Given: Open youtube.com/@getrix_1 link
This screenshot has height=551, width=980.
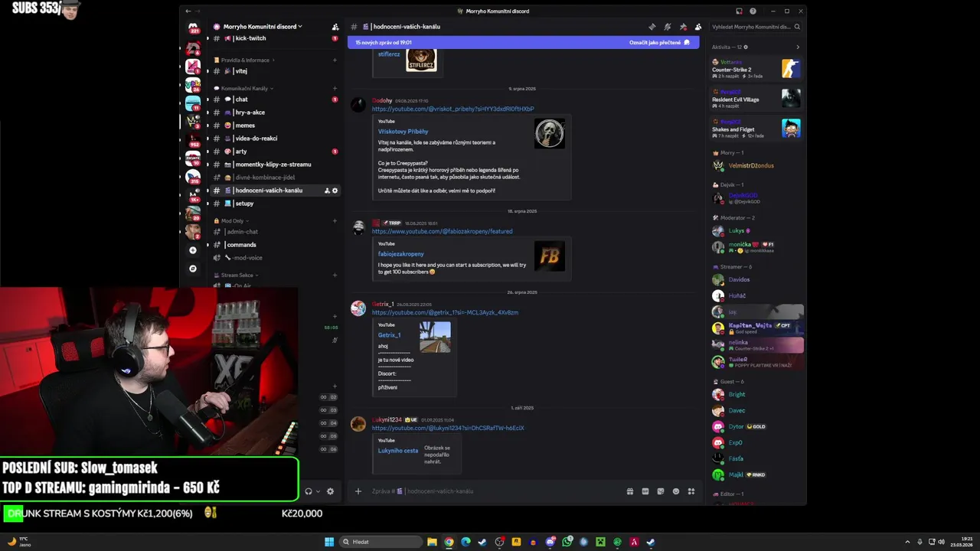Looking at the screenshot, I should pyautogui.click(x=445, y=312).
